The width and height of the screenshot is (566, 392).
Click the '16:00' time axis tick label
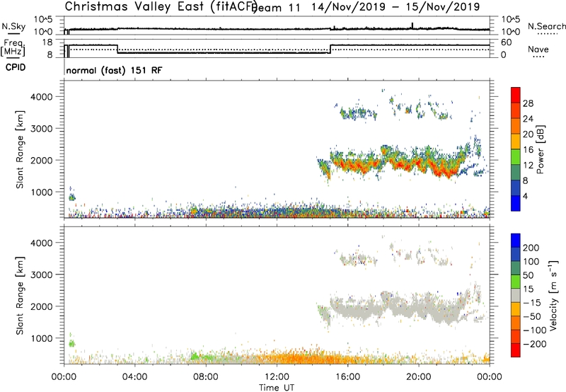click(347, 377)
